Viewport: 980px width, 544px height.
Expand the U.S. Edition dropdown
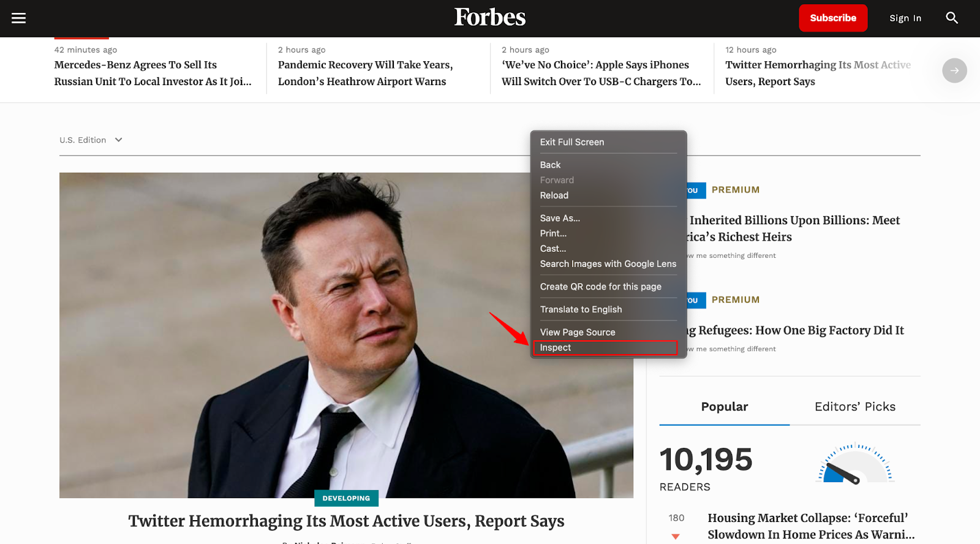click(x=91, y=140)
